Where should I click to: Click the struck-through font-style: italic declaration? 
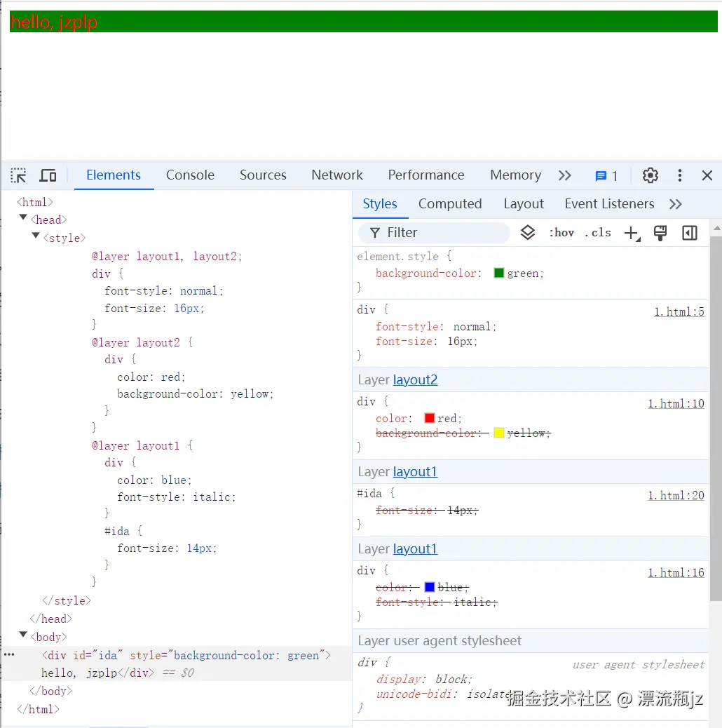pos(436,602)
